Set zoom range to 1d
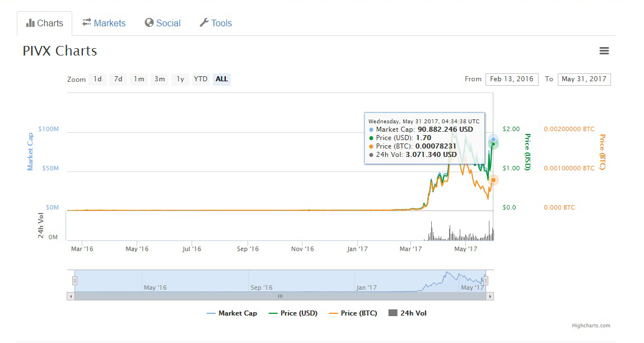This screenshot has width=644, height=343. click(97, 79)
